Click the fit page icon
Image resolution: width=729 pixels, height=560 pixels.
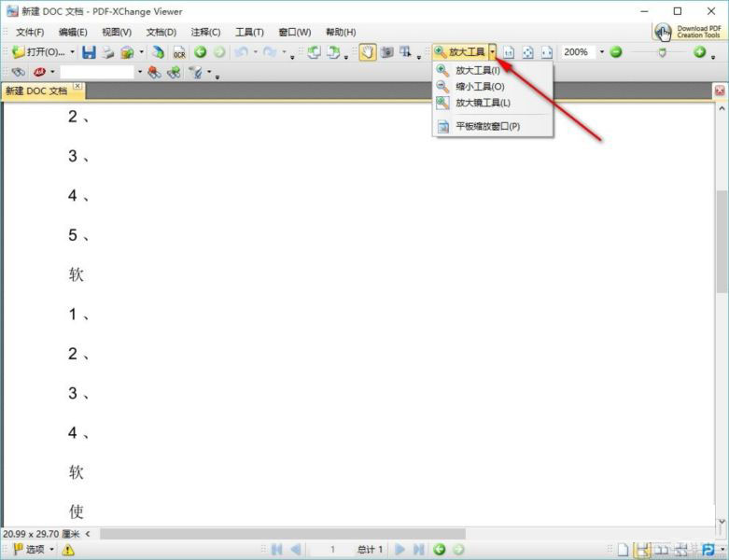coord(527,52)
